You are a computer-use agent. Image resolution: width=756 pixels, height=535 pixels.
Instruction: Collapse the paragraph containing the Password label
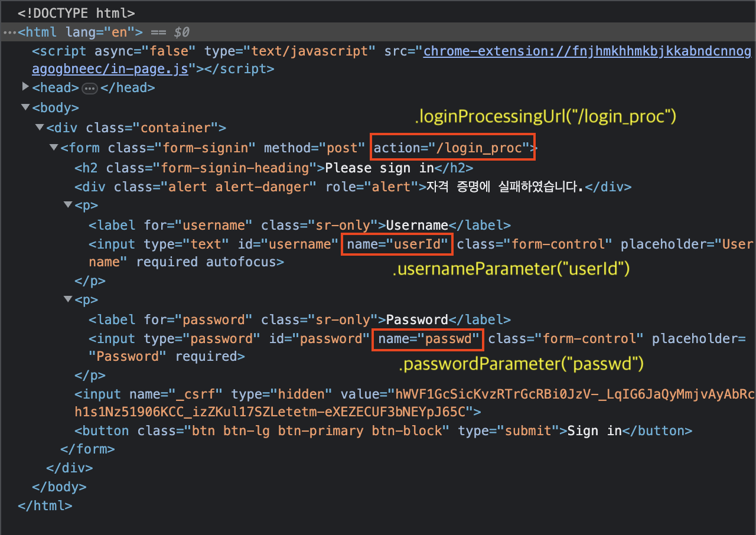67,299
